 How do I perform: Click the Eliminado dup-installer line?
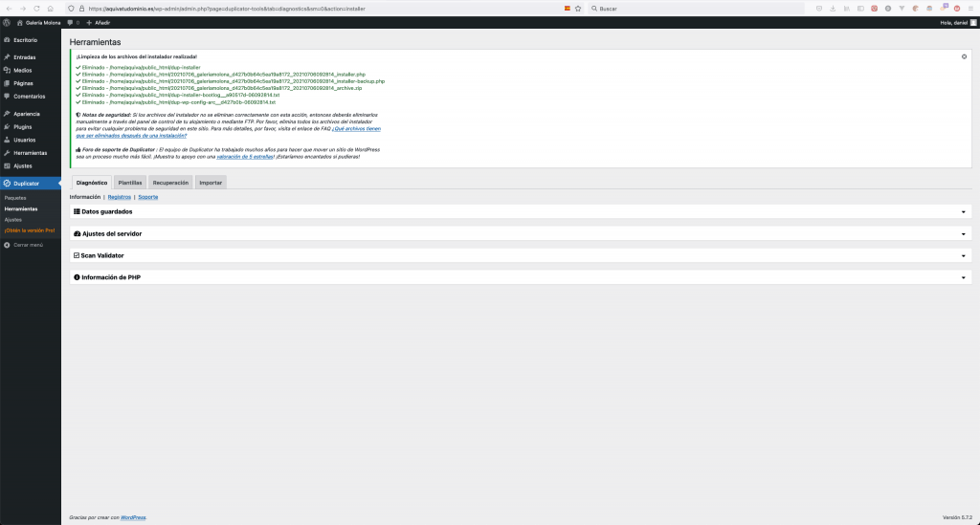click(x=138, y=68)
